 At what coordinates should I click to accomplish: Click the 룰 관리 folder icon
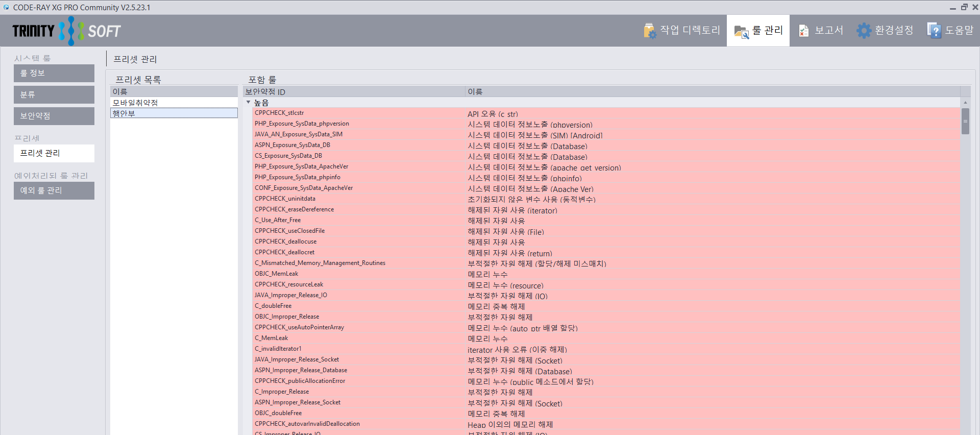coord(742,32)
